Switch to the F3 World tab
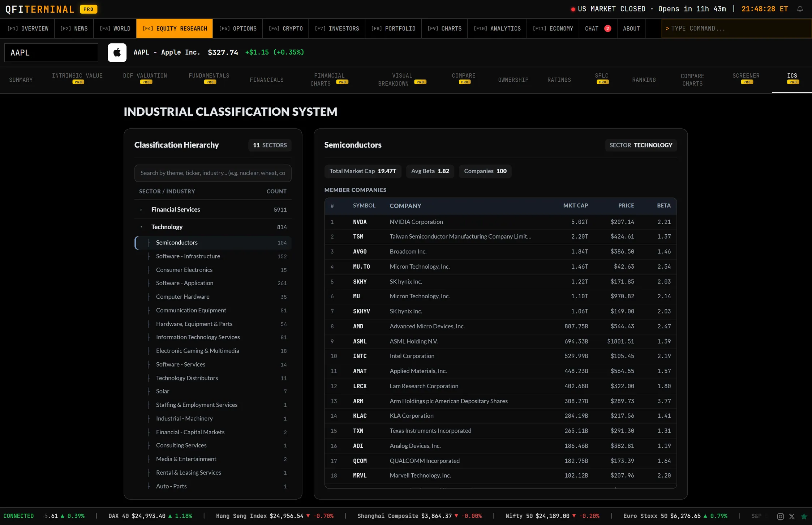This screenshot has height=525, width=812. tap(115, 29)
